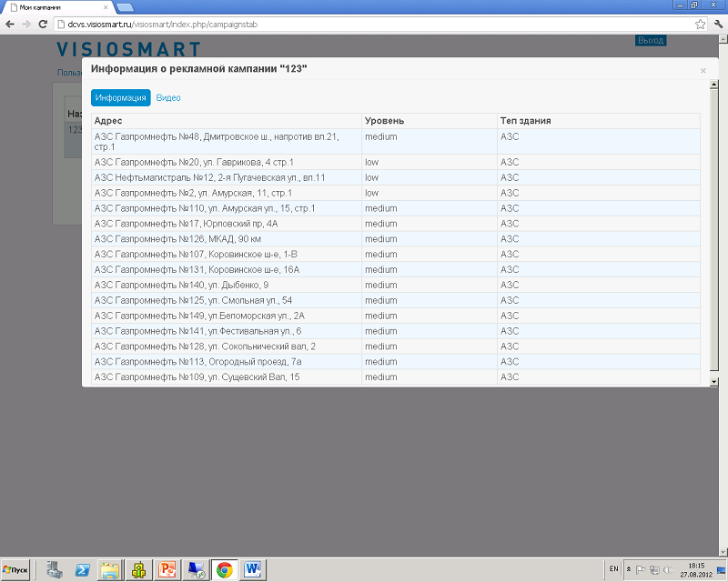
Task: Click the page scrollbar down arrow
Action: click(723, 552)
